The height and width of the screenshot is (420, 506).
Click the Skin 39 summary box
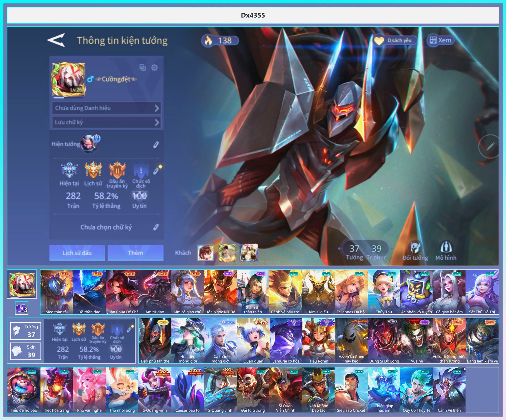click(26, 351)
